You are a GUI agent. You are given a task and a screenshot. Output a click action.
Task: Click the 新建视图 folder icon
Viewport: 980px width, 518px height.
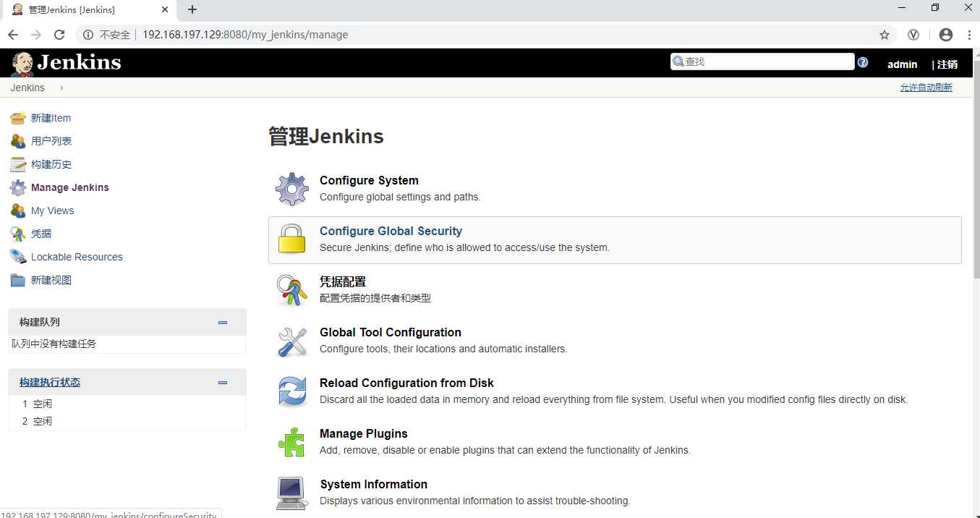click(18, 280)
